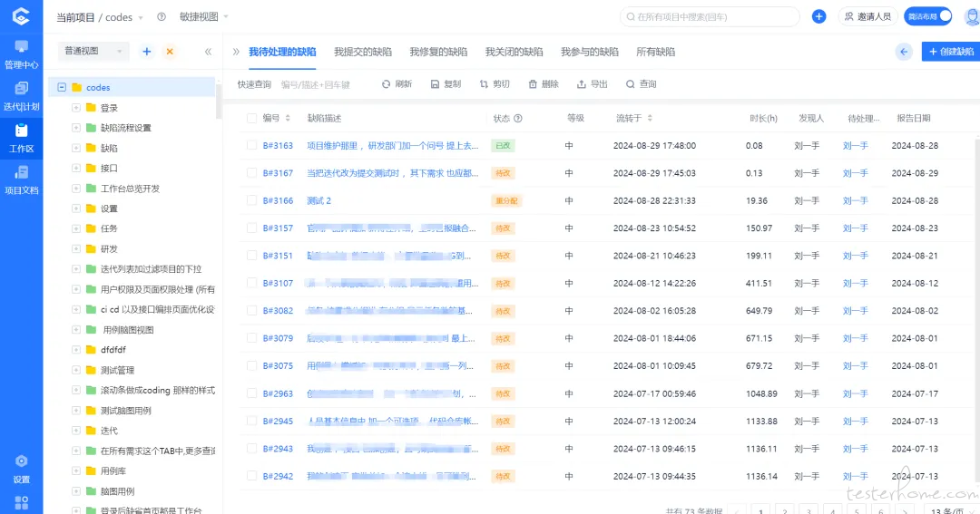Click 刷新 to refresh the defect list
Viewport: 980px width, 514px height.
(397, 83)
